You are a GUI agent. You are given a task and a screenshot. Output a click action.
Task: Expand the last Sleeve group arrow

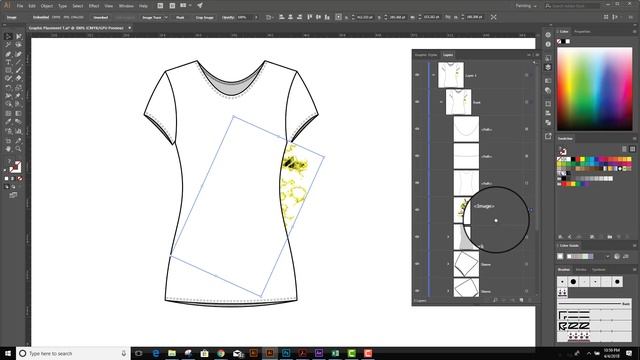[x=448, y=291]
